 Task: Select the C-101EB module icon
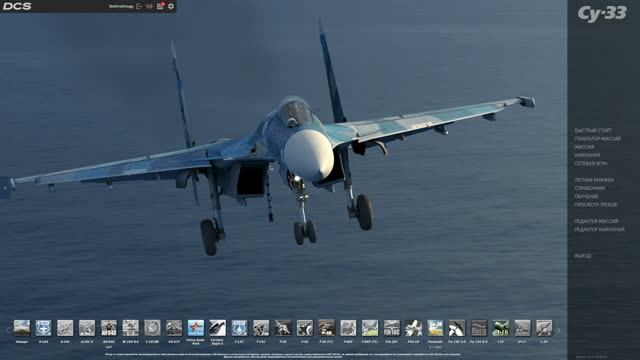coord(152,328)
